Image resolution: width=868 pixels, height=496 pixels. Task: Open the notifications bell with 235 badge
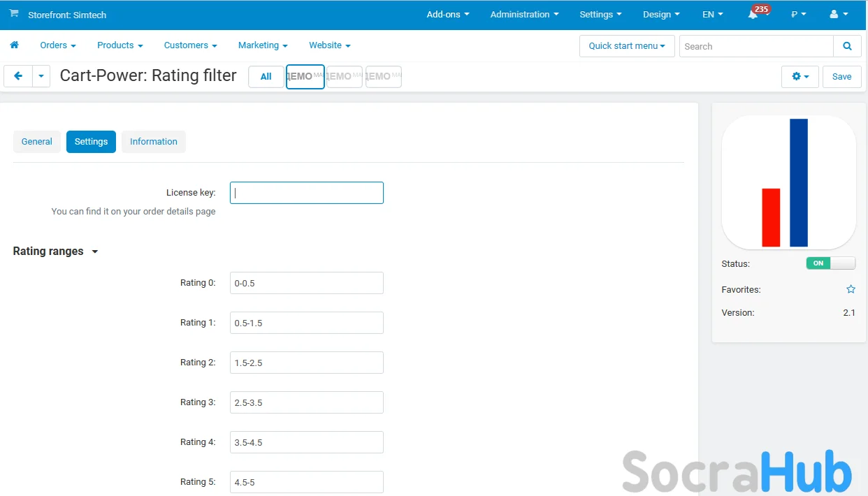753,15
